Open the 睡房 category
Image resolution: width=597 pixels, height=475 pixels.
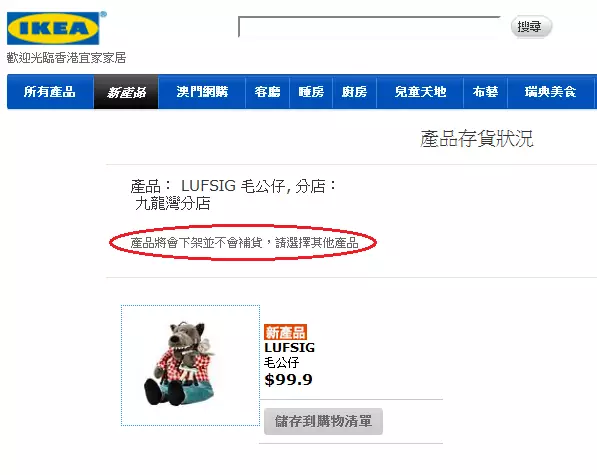coord(311,92)
